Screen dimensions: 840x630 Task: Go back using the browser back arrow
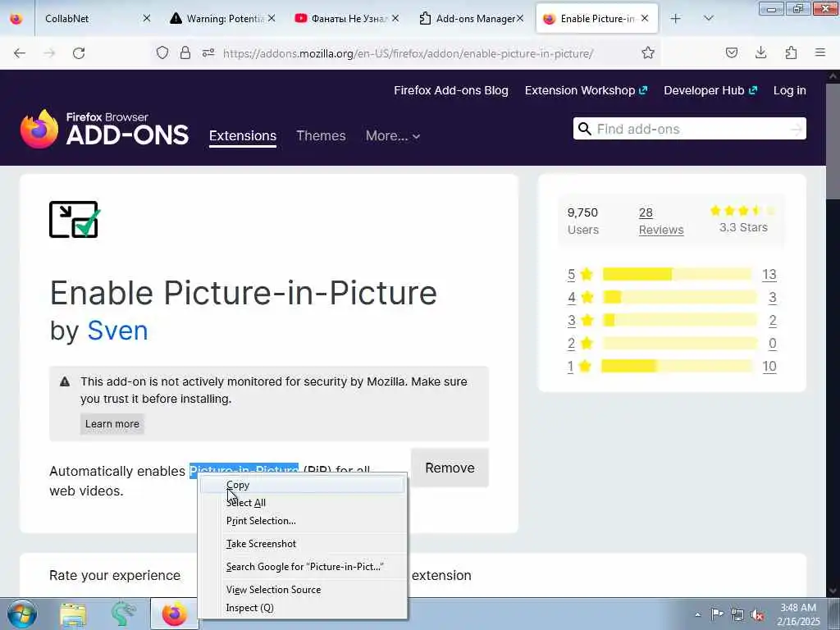click(x=20, y=53)
